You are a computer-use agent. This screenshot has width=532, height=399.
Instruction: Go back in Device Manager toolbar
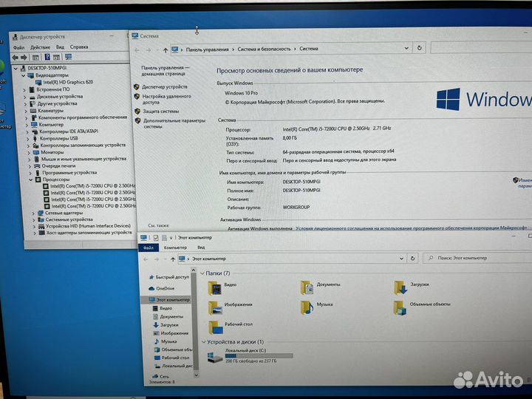[x=16, y=58]
